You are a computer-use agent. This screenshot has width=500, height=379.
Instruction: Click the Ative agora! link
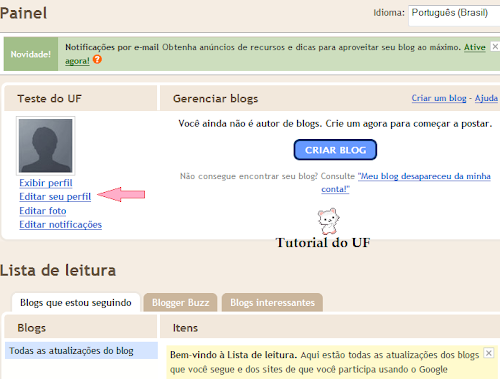pos(475,47)
